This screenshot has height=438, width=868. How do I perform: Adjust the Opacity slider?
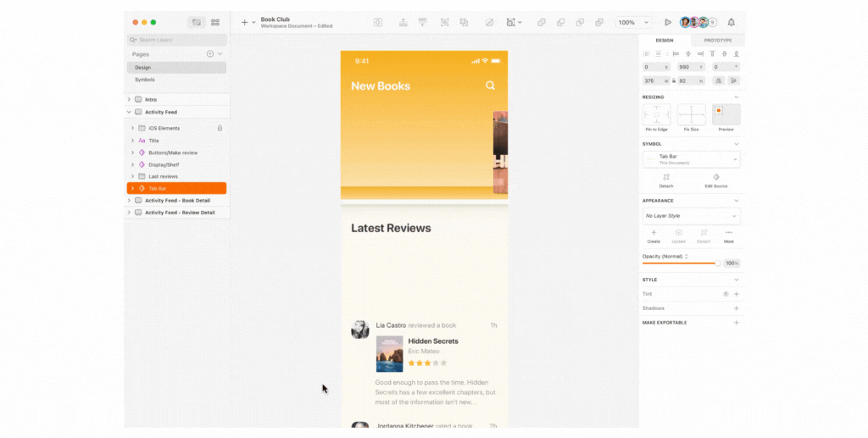point(682,263)
